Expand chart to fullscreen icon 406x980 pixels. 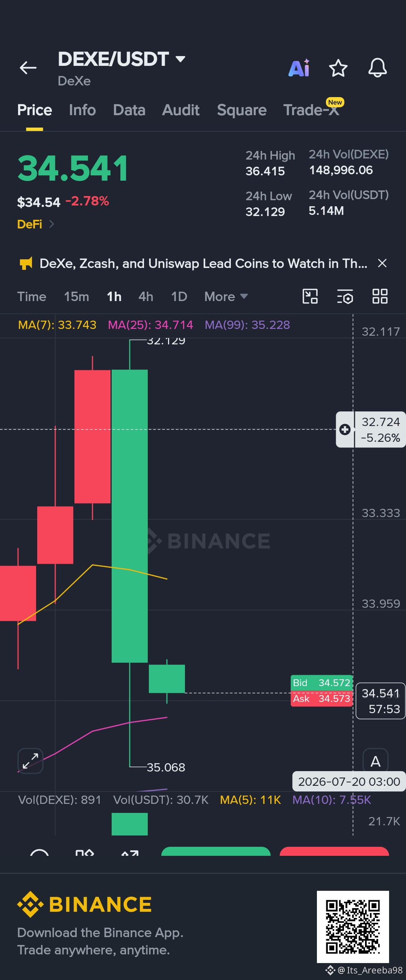(x=30, y=761)
